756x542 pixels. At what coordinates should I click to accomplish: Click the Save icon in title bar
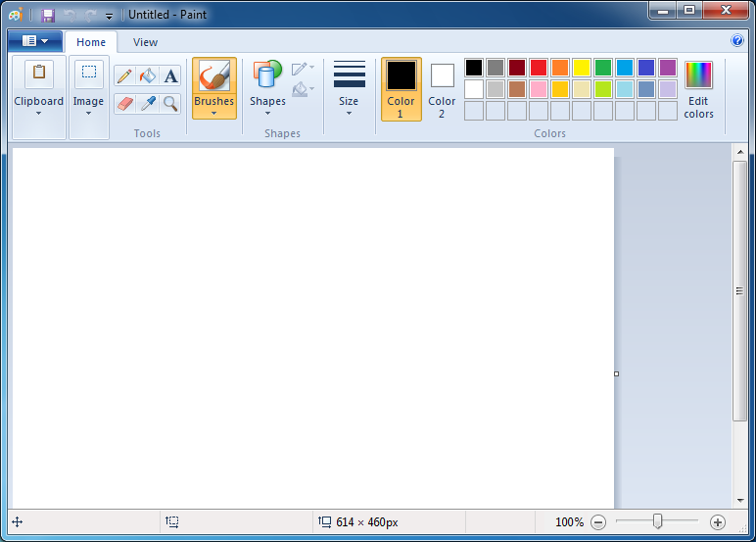coord(48,15)
